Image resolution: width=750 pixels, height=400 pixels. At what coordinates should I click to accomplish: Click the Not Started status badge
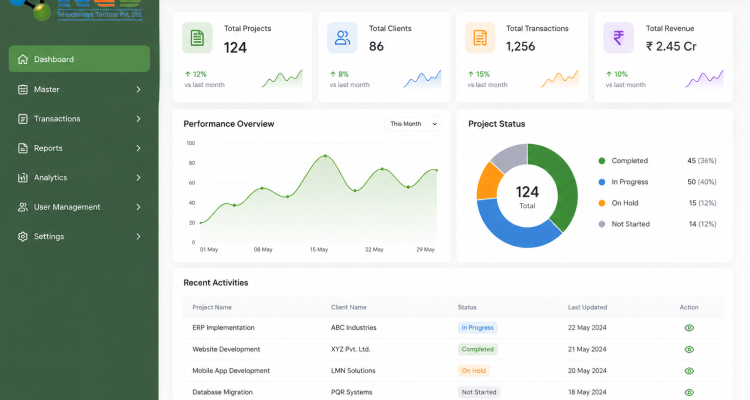tap(479, 392)
